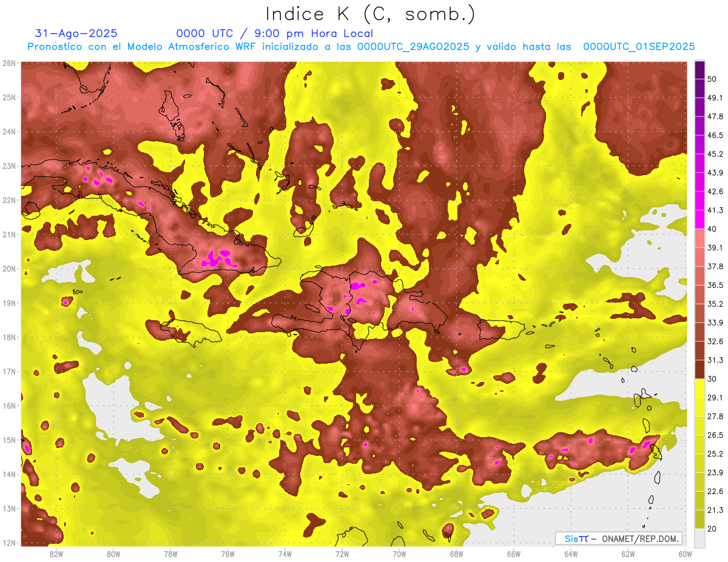Click the "80W" longitude axis label
The height and width of the screenshot is (562, 728).
tap(113, 554)
